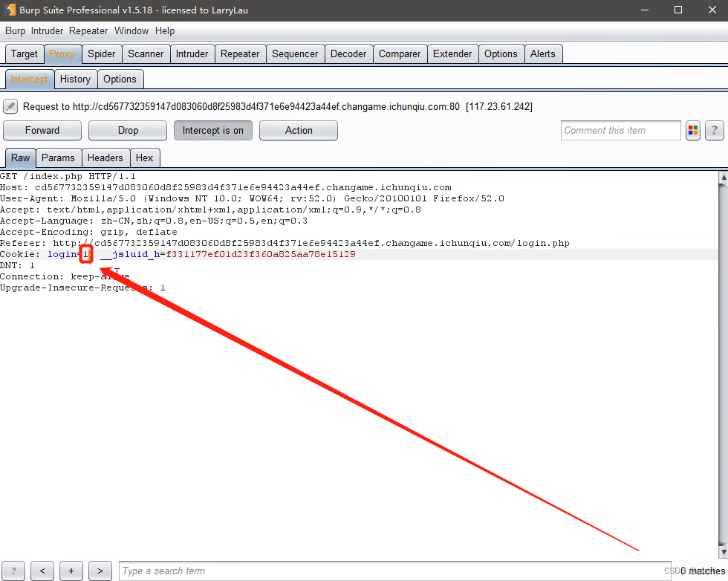Click the vertical scrollbar thumb of request editor
Screen dimensions: 728x581
[x=724, y=365]
